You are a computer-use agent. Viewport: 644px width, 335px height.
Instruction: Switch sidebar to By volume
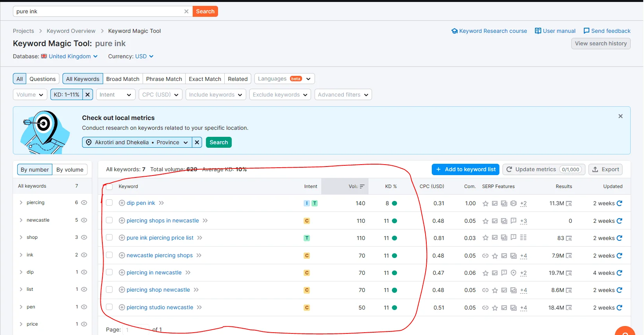(70, 170)
